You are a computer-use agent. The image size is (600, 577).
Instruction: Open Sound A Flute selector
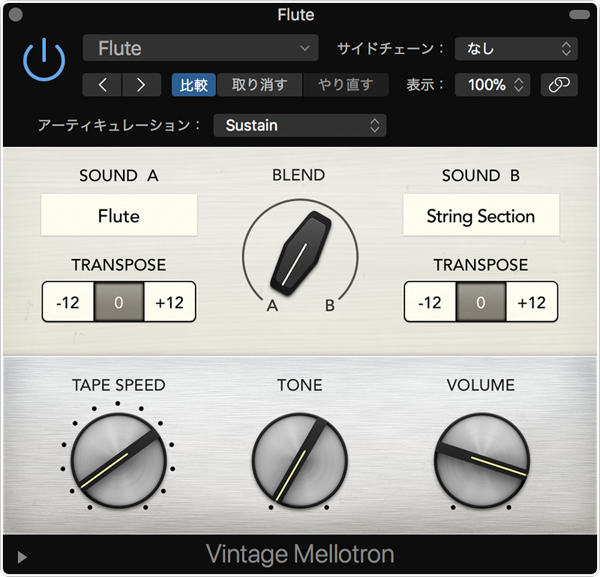pos(119,215)
